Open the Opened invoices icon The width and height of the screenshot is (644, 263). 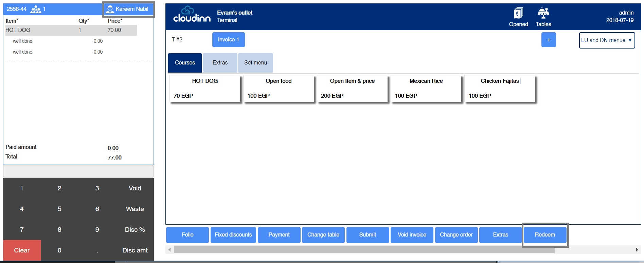point(518,17)
